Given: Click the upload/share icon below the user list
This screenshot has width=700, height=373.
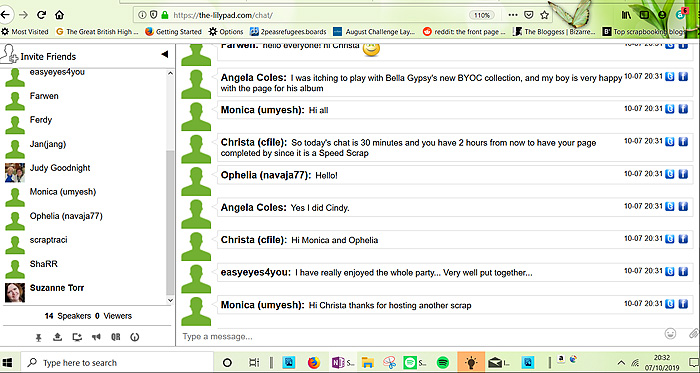Looking at the screenshot, I should pos(57,337).
